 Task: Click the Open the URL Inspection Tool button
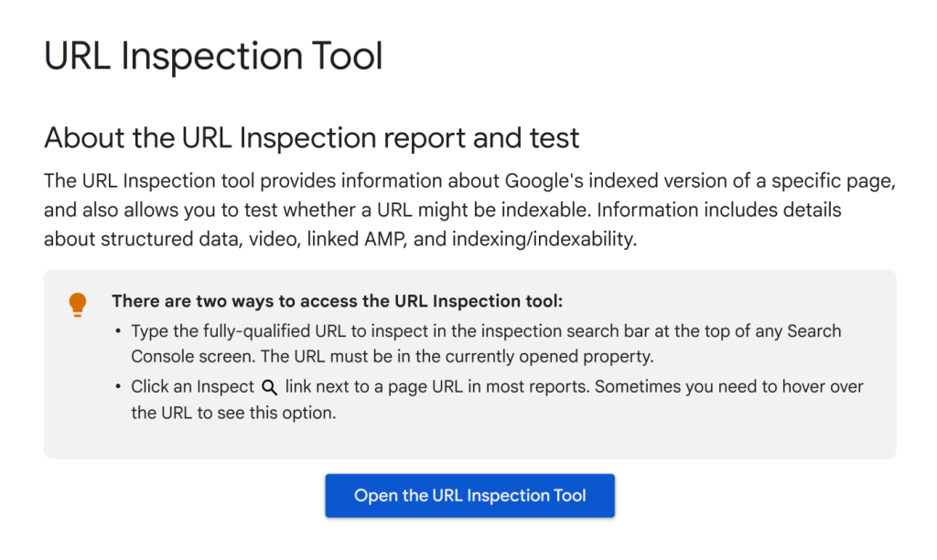tap(469, 495)
